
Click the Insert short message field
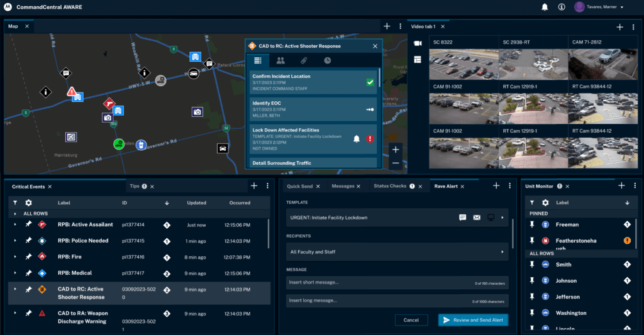(397, 282)
